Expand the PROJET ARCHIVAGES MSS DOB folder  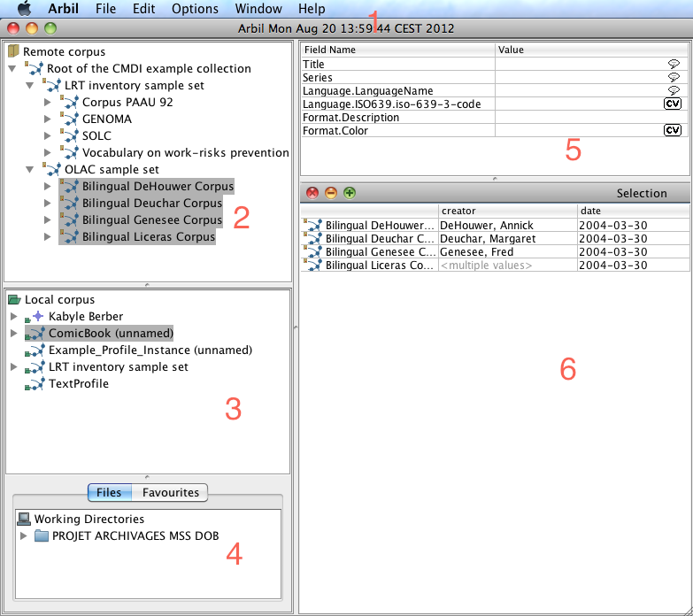[24, 536]
